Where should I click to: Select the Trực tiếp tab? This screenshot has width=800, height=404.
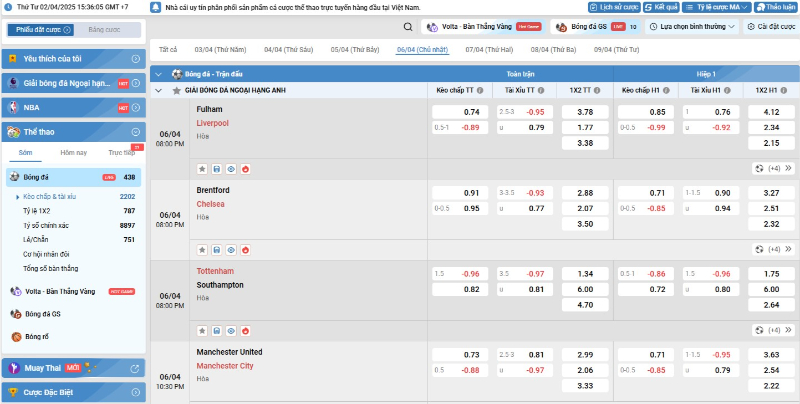pyautogui.click(x=121, y=153)
